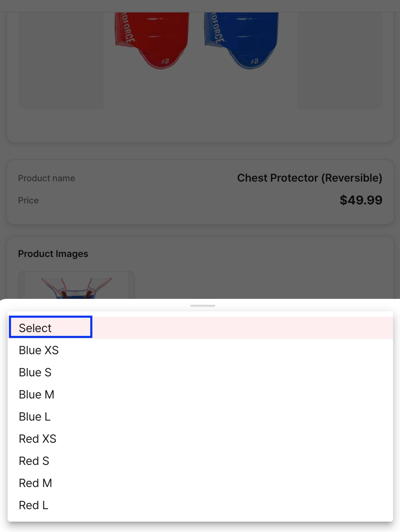The height and width of the screenshot is (532, 400).
Task: Select the Red L variant
Action: pyautogui.click(x=34, y=505)
